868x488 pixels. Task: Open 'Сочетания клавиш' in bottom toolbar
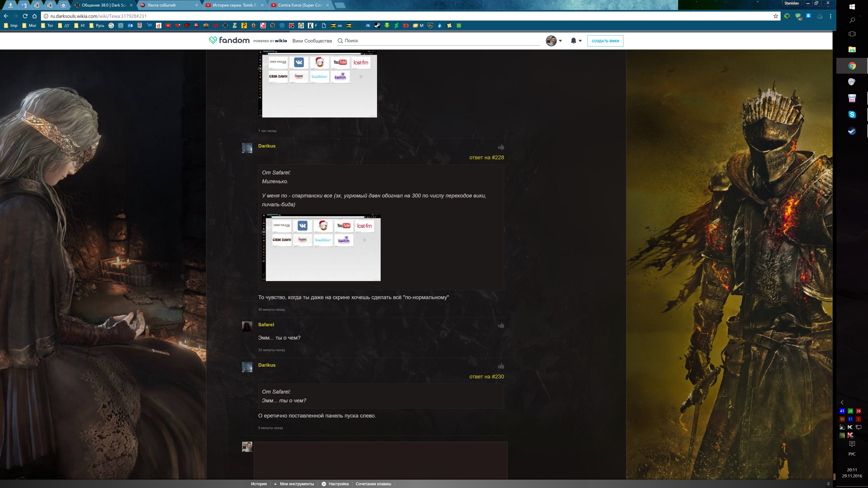pyautogui.click(x=373, y=484)
